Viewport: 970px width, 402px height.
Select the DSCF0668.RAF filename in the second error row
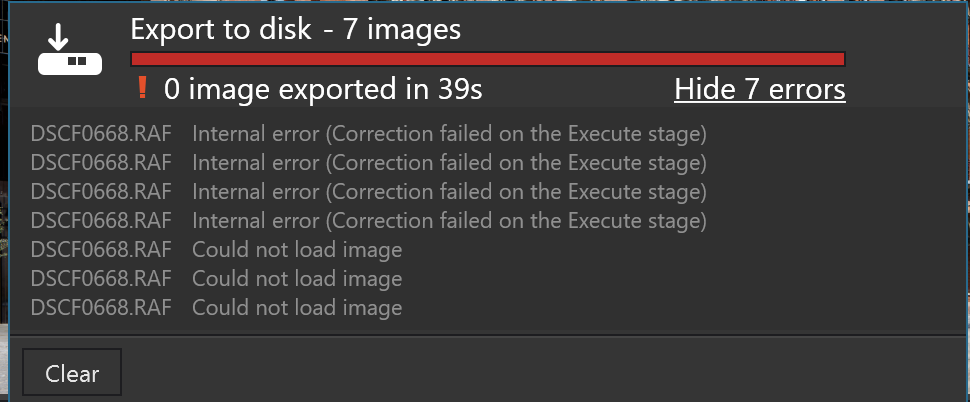pos(102,162)
